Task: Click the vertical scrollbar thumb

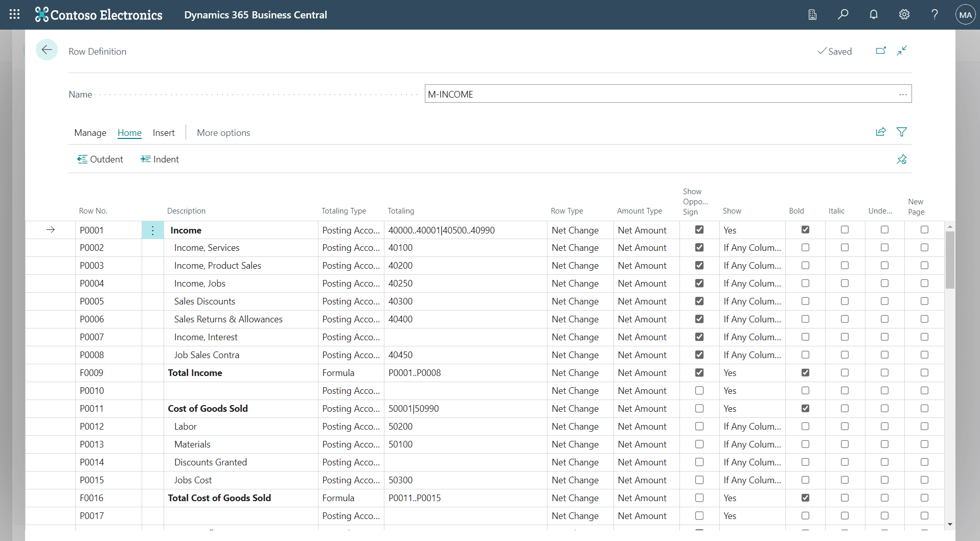Action: [x=950, y=260]
